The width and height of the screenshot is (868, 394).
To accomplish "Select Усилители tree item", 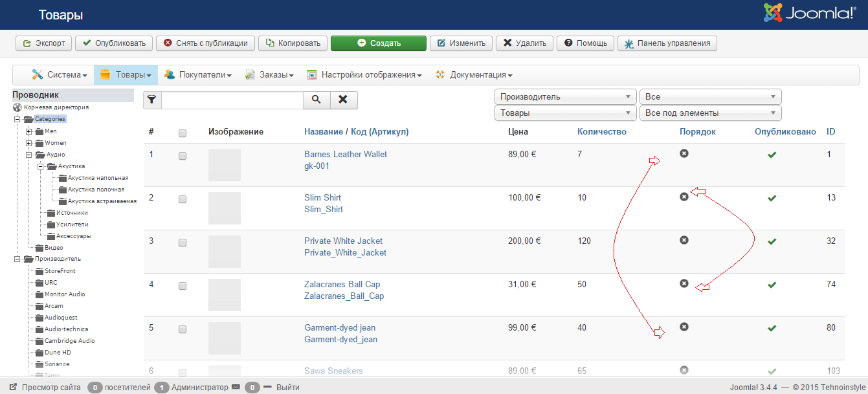I will click(72, 224).
